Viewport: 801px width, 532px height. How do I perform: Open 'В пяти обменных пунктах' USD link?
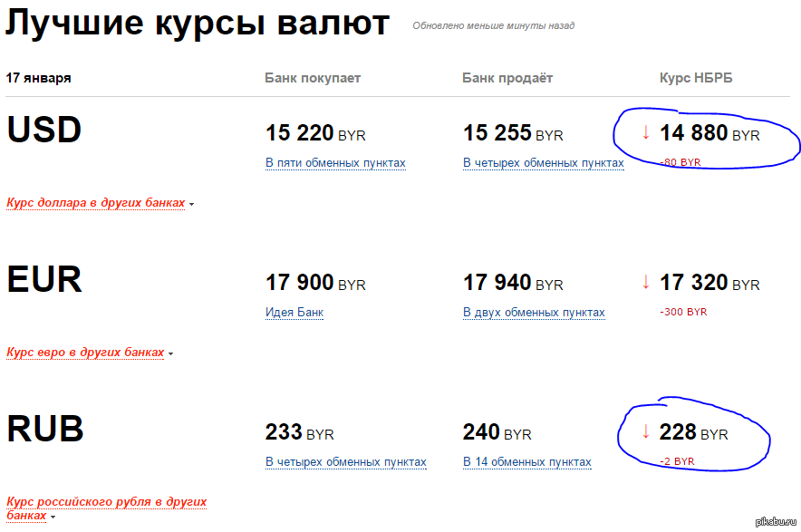coord(335,163)
